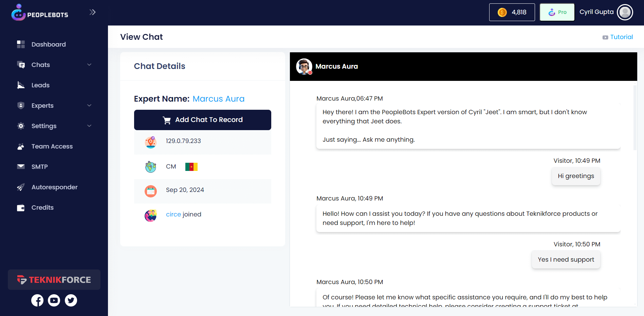644x316 pixels.
Task: Click the PeopleBots logo
Action: coord(40,13)
